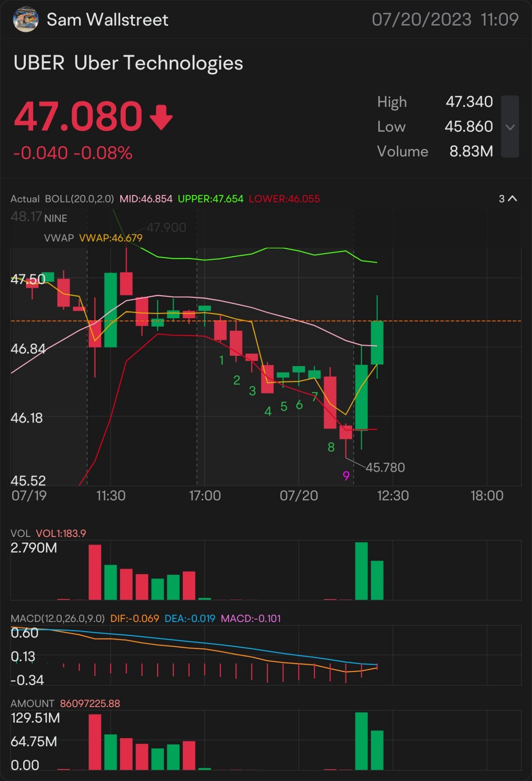Tap the DIF:-0.069 value
The height and width of the screenshot is (781, 532).
(x=135, y=619)
